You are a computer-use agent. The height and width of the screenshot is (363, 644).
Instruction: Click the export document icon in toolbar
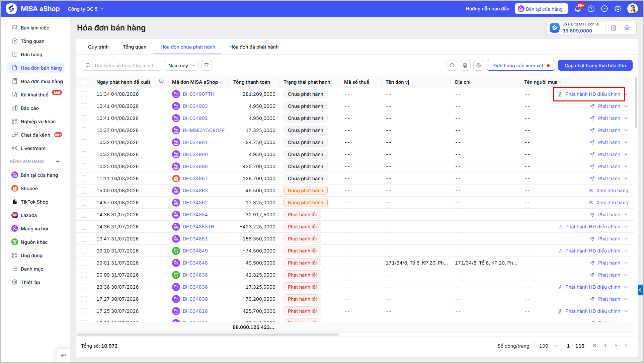point(465,65)
